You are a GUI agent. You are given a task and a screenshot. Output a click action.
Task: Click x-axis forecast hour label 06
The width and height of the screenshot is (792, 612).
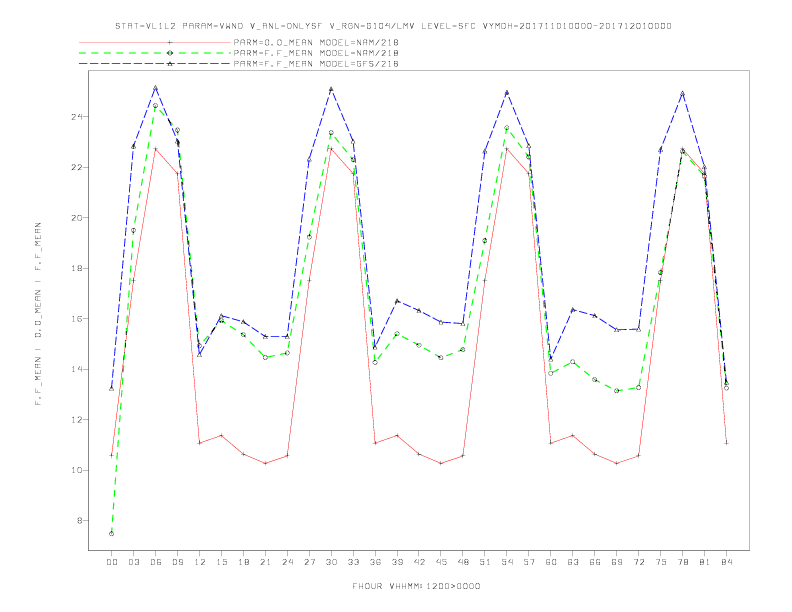coord(156,562)
